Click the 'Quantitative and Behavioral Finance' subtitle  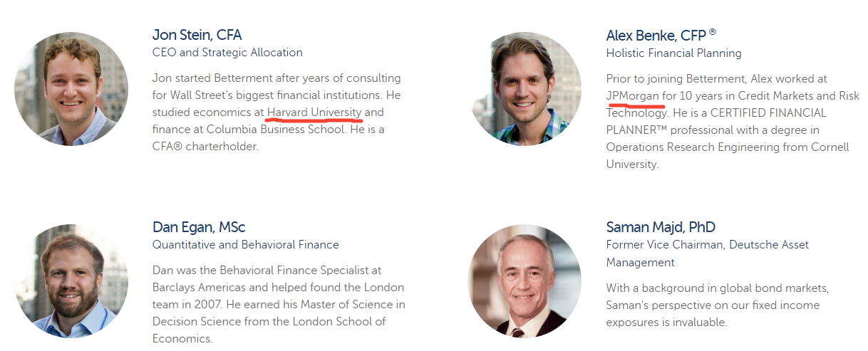pos(246,245)
